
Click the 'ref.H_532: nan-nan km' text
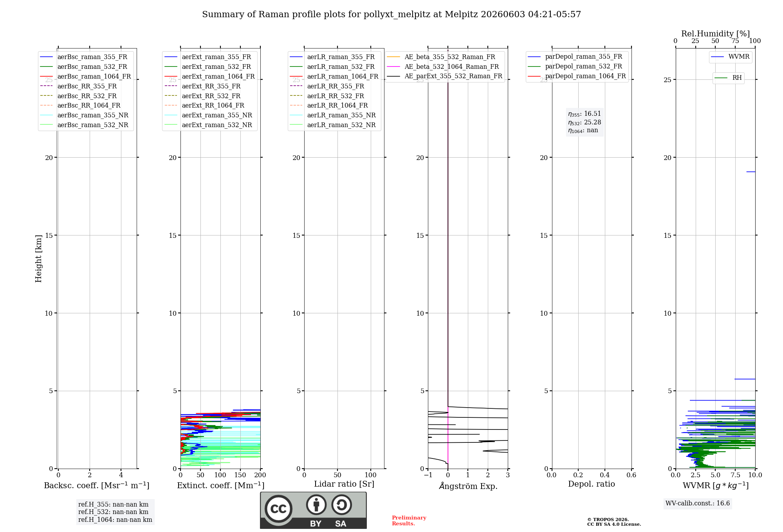tap(114, 512)
